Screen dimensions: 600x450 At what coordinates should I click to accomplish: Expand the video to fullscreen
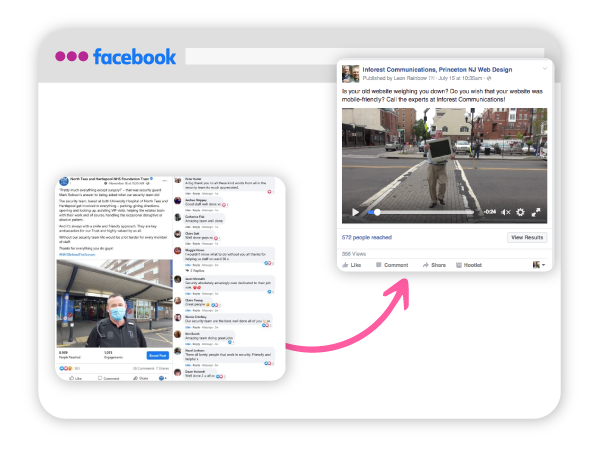coord(536,212)
